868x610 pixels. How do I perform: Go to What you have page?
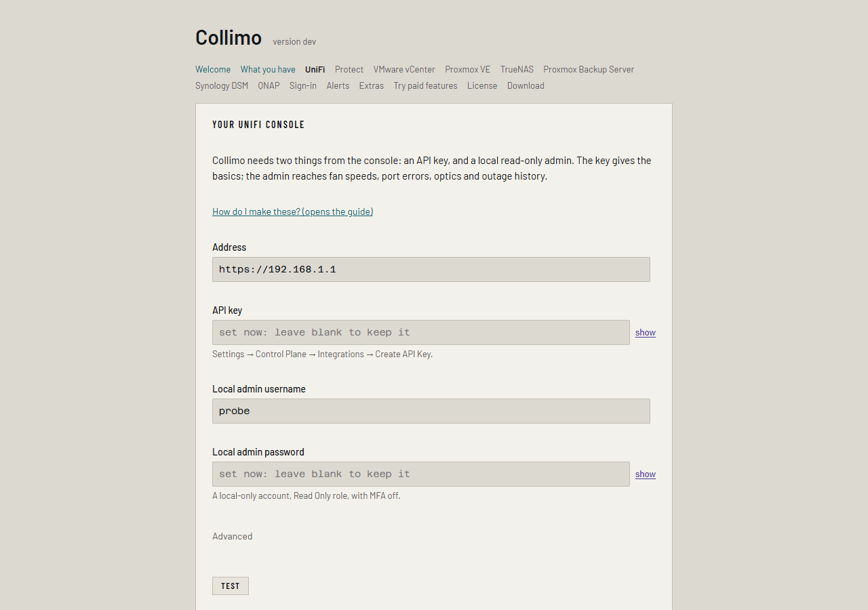(x=268, y=69)
